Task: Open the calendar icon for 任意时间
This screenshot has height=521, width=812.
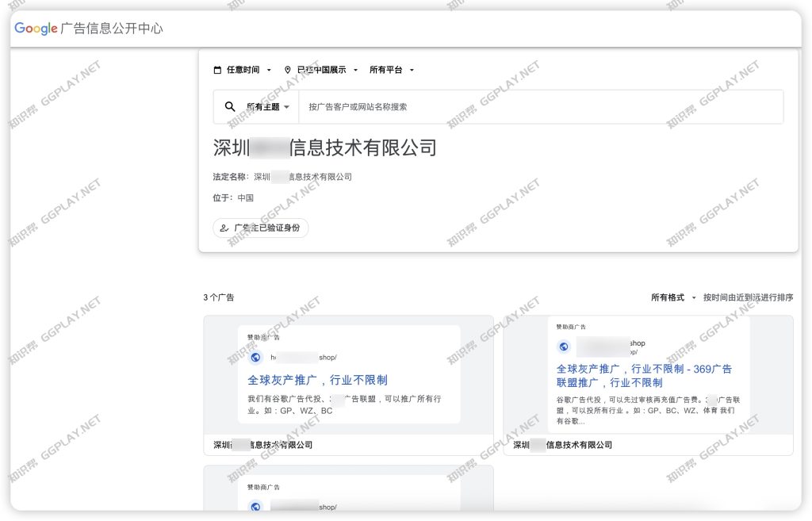Action: (217, 70)
